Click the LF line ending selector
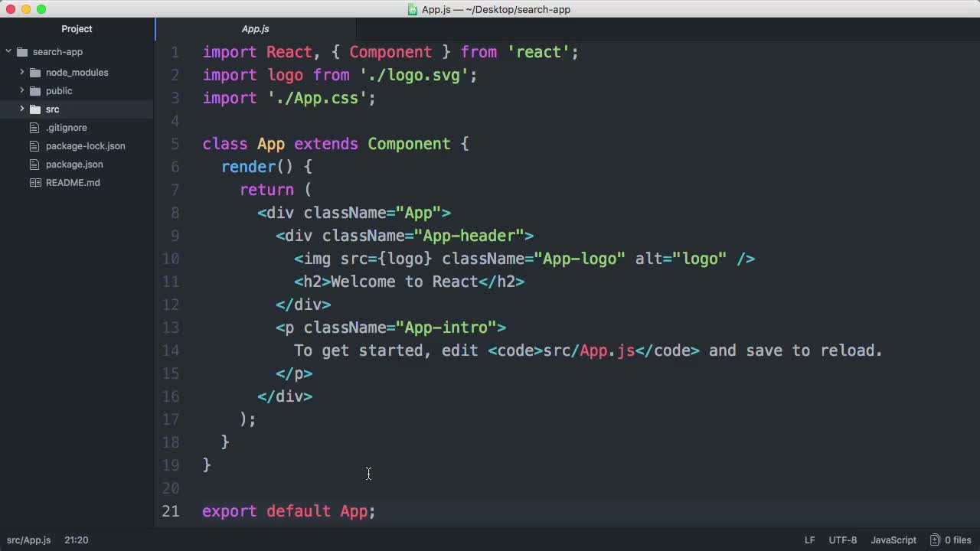The height and width of the screenshot is (551, 980). (x=809, y=540)
